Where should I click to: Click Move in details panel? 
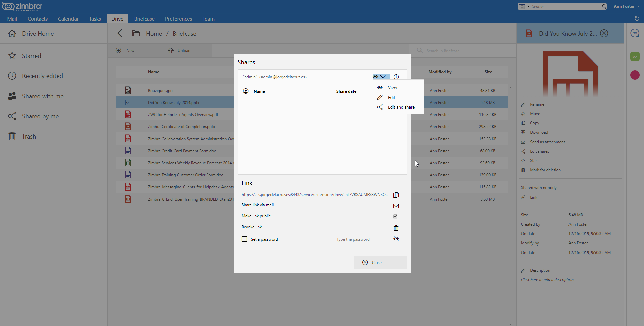[x=535, y=114]
